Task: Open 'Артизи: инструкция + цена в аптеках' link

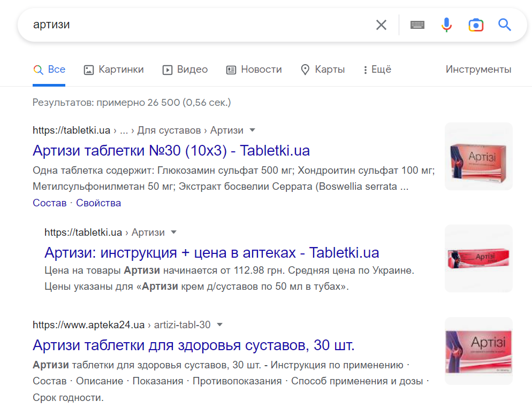Action: click(211, 252)
